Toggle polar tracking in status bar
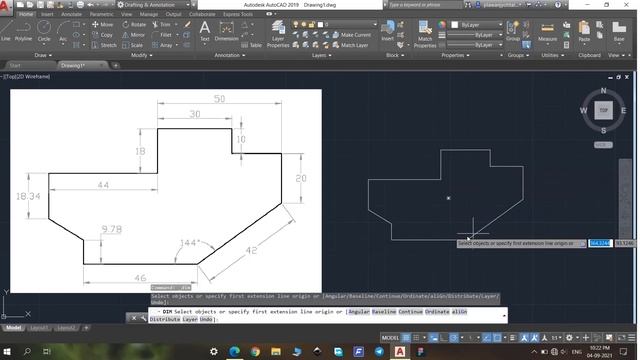This screenshot has height=360, width=640. click(x=453, y=338)
